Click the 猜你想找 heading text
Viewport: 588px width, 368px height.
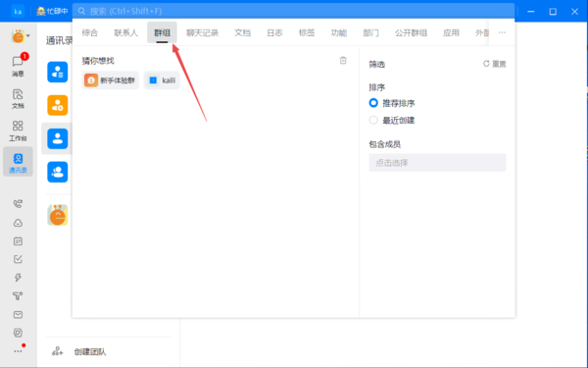[x=98, y=61]
